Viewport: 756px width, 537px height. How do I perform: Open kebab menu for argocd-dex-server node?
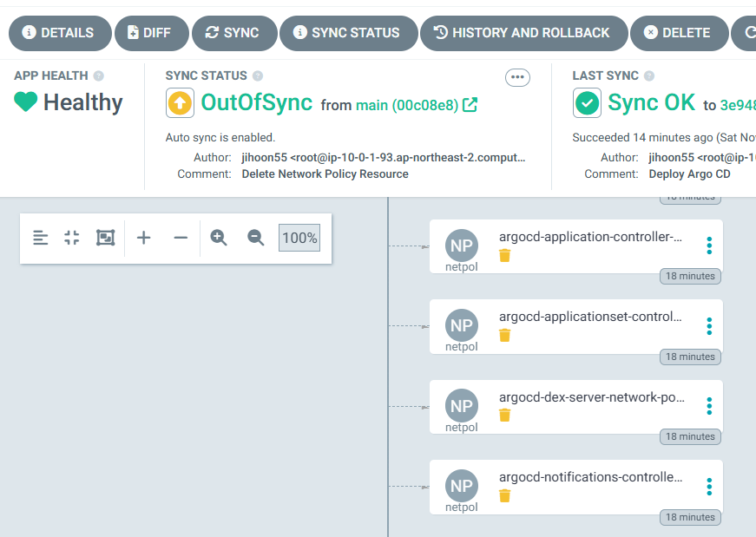(x=709, y=406)
